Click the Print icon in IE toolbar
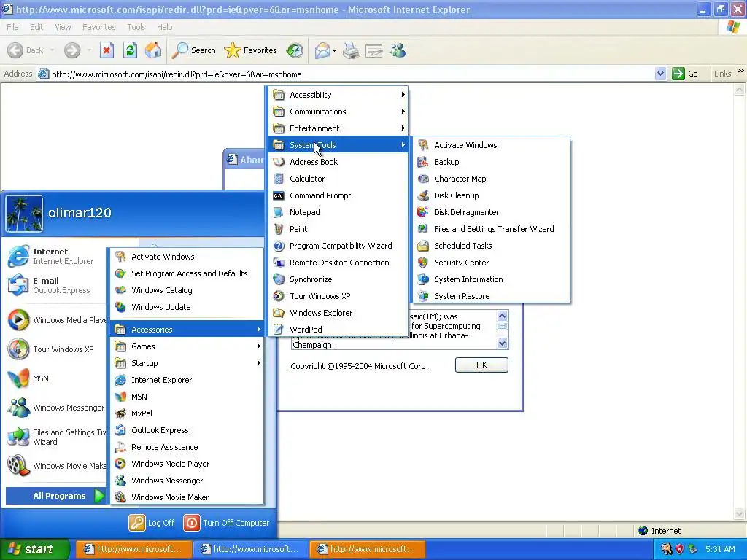This screenshot has width=747, height=560. pos(351,50)
